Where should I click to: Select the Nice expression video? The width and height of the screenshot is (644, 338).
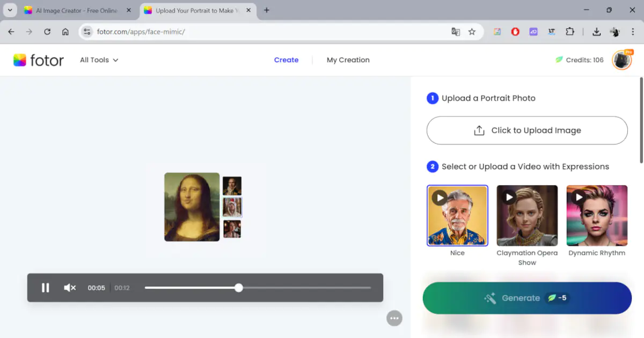point(457,215)
